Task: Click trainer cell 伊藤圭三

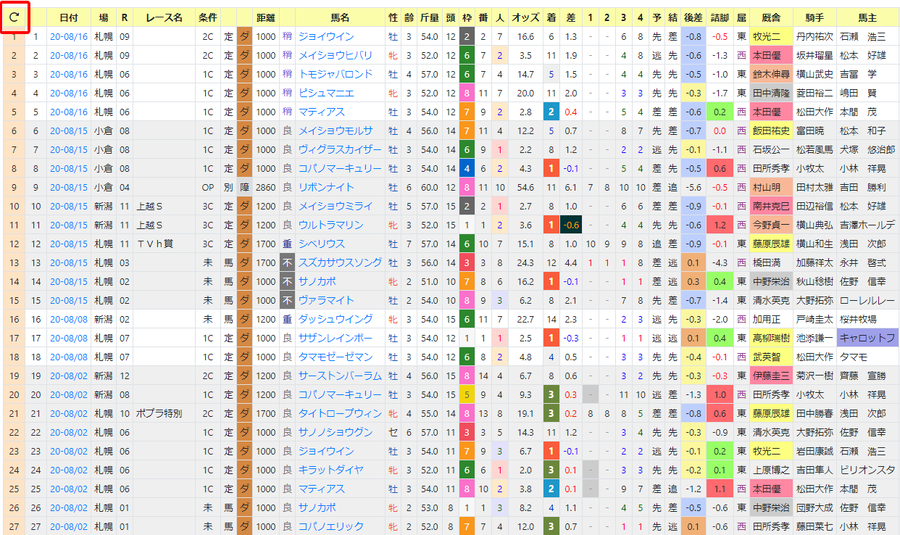Action: click(x=771, y=376)
